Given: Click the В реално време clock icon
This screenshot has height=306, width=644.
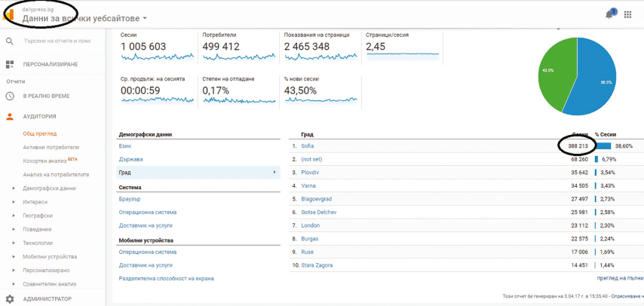Looking at the screenshot, I should click(x=10, y=96).
